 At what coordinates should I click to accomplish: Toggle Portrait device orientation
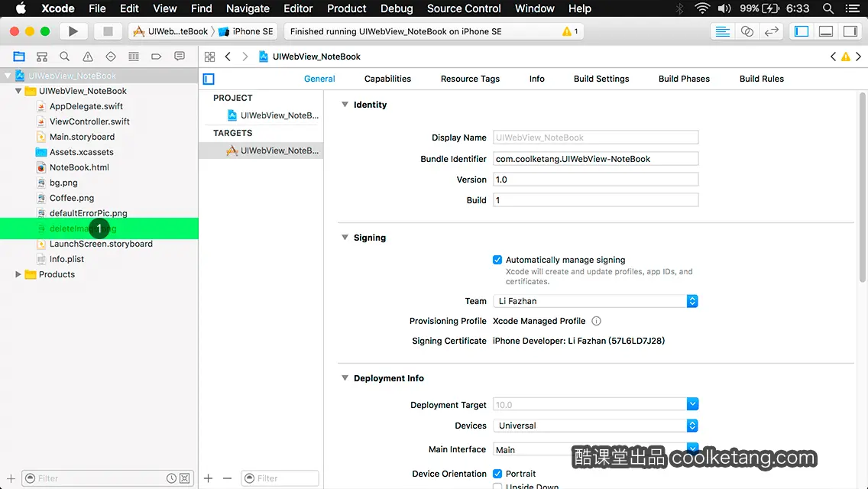pos(497,474)
